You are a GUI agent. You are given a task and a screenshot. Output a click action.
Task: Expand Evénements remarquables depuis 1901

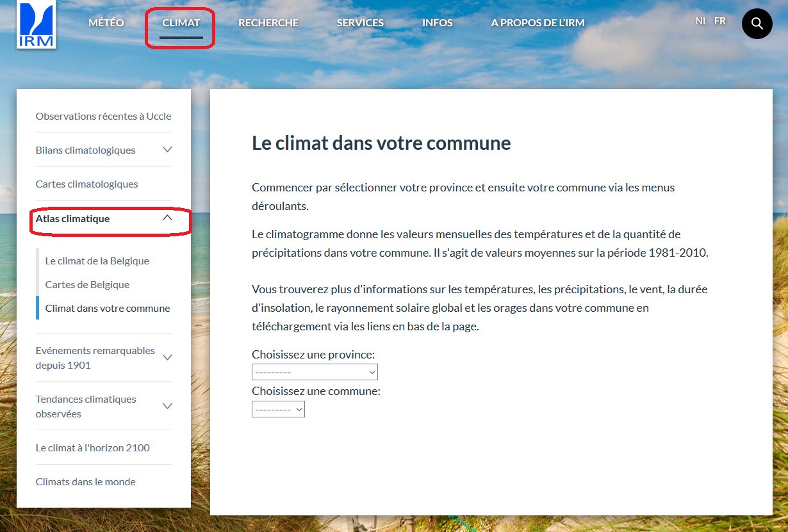(x=167, y=357)
